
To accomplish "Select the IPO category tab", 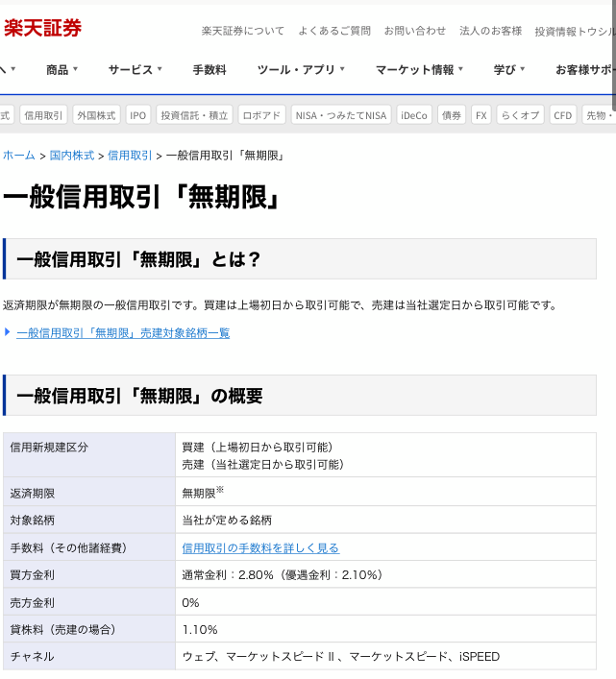I will [x=137, y=115].
